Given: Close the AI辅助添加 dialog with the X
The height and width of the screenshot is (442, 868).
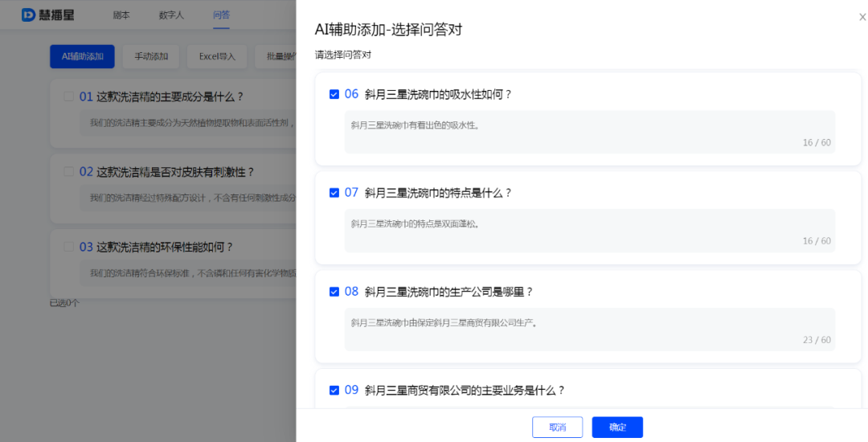Looking at the screenshot, I should point(862,17).
